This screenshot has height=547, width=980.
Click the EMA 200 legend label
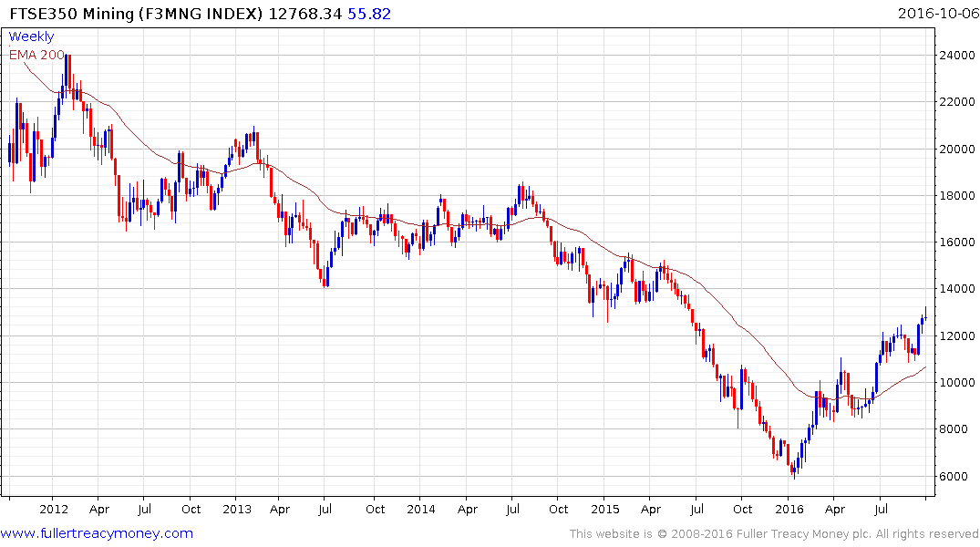[36, 55]
